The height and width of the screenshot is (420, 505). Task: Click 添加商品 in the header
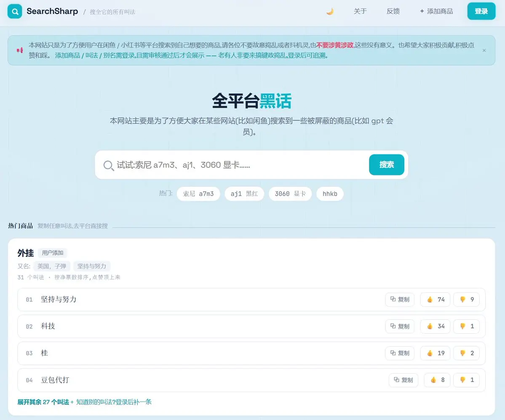click(436, 11)
